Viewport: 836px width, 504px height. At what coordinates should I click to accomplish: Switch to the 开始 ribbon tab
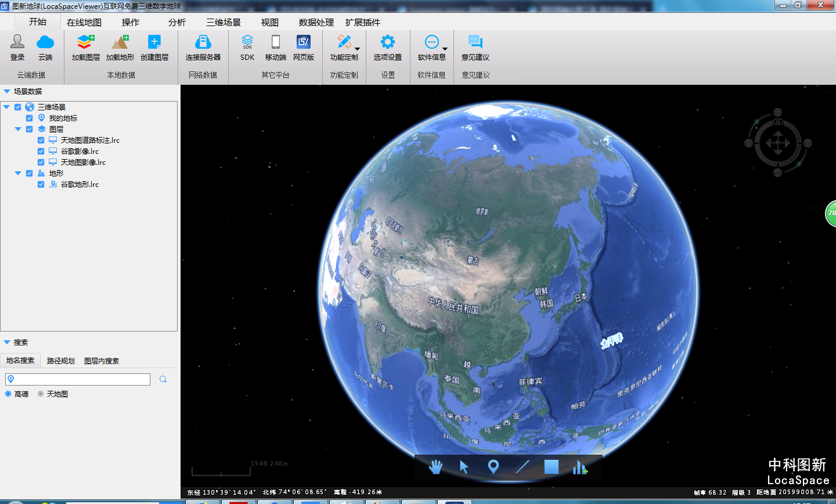[38, 22]
